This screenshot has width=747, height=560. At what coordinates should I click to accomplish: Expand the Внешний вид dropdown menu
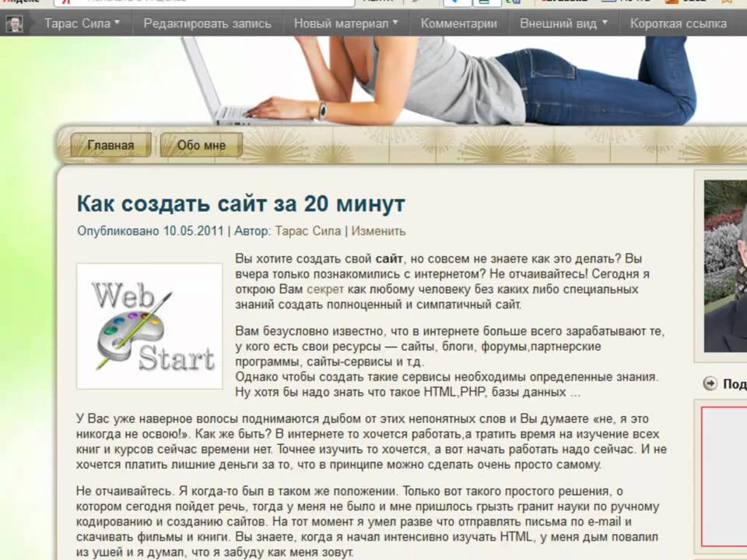pos(563,23)
